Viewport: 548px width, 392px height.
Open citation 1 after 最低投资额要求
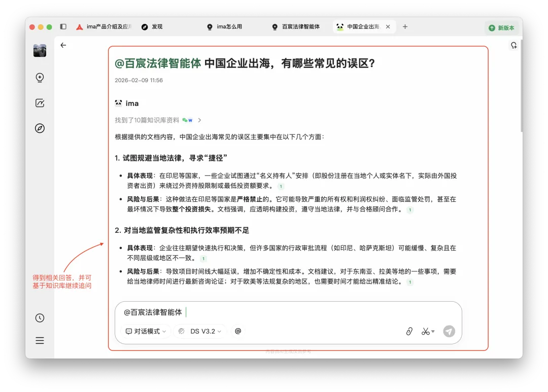(281, 186)
